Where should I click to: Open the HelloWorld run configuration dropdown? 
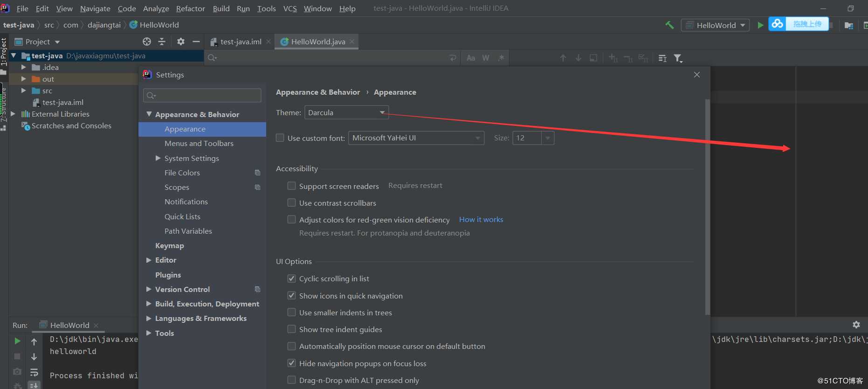pyautogui.click(x=716, y=25)
